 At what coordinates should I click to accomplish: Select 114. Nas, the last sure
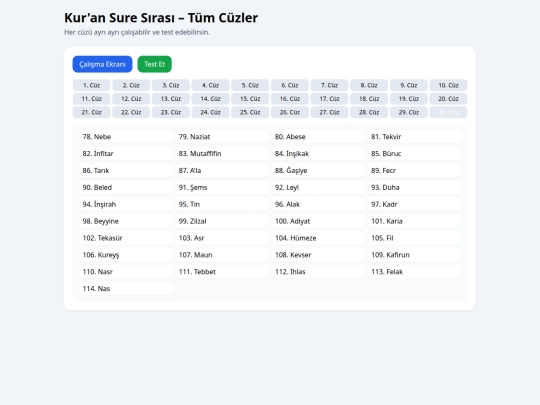coord(126,289)
